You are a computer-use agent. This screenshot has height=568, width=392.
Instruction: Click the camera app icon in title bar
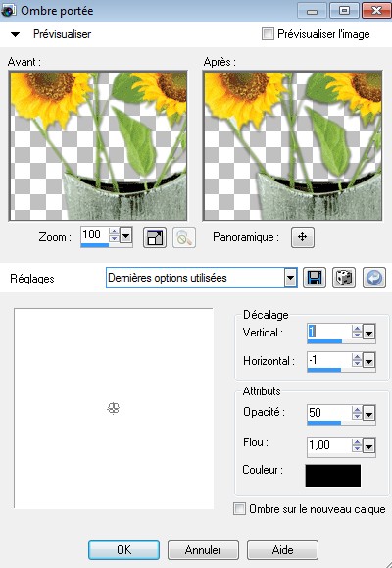coord(8,11)
